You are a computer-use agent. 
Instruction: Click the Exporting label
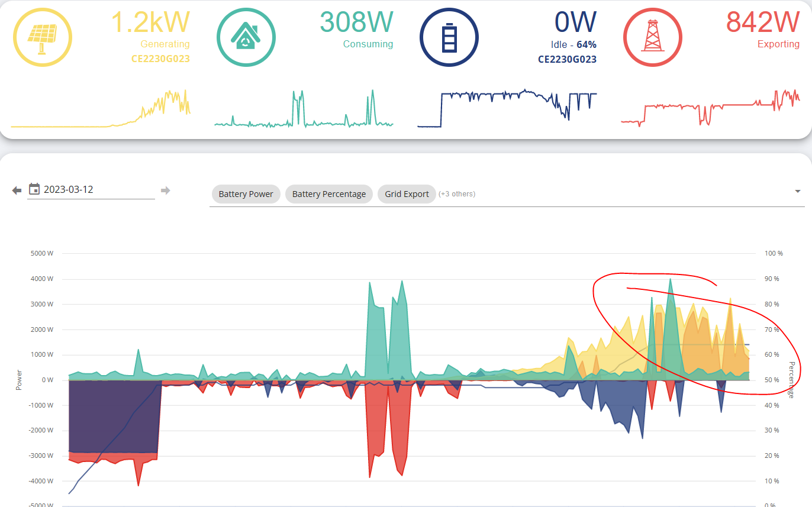(x=779, y=44)
